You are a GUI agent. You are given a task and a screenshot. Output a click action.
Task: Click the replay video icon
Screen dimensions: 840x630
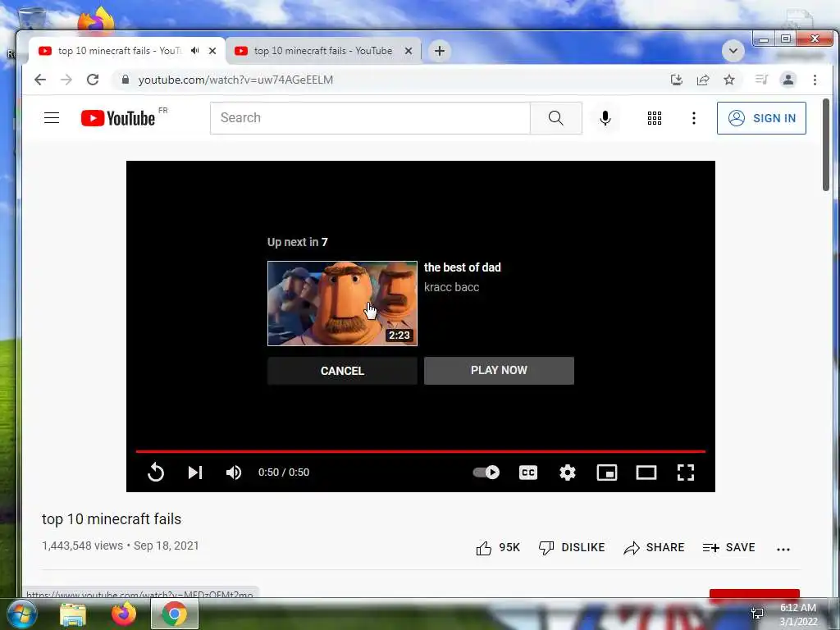click(x=156, y=472)
